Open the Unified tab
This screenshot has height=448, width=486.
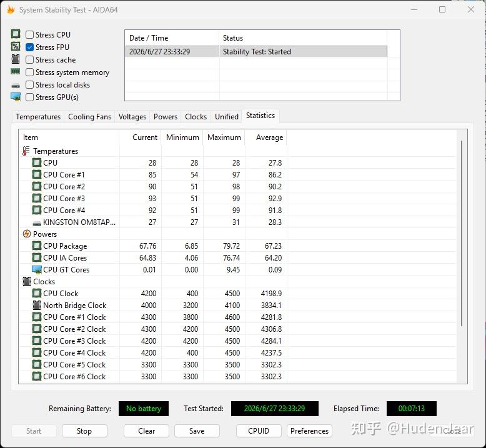pyautogui.click(x=227, y=117)
